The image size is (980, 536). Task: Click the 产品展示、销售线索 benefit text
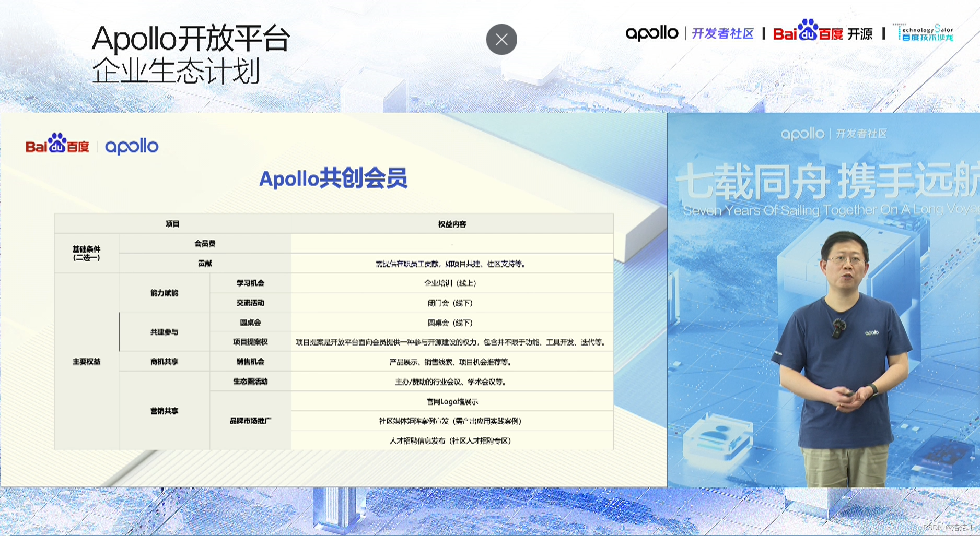click(x=450, y=362)
